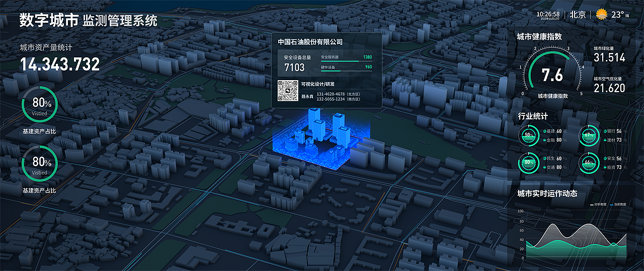Click phone number 132-5055-1234
644x271 pixels.
coord(331,99)
